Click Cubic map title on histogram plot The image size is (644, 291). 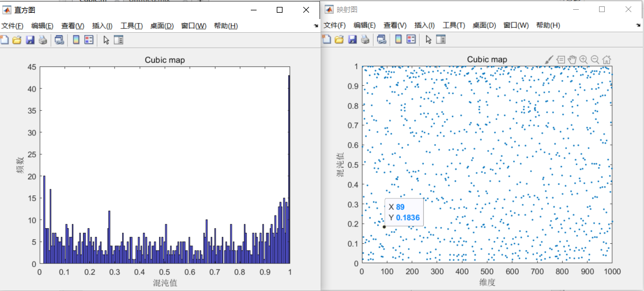coord(165,60)
